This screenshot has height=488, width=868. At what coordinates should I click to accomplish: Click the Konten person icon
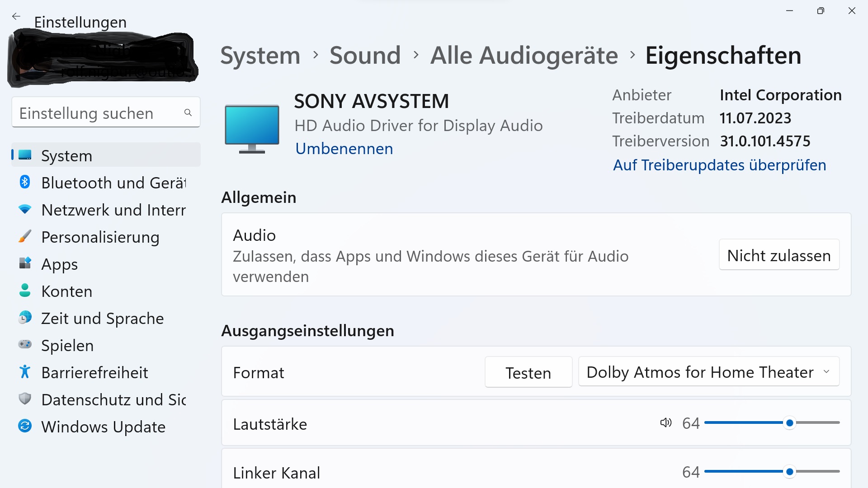click(x=25, y=291)
